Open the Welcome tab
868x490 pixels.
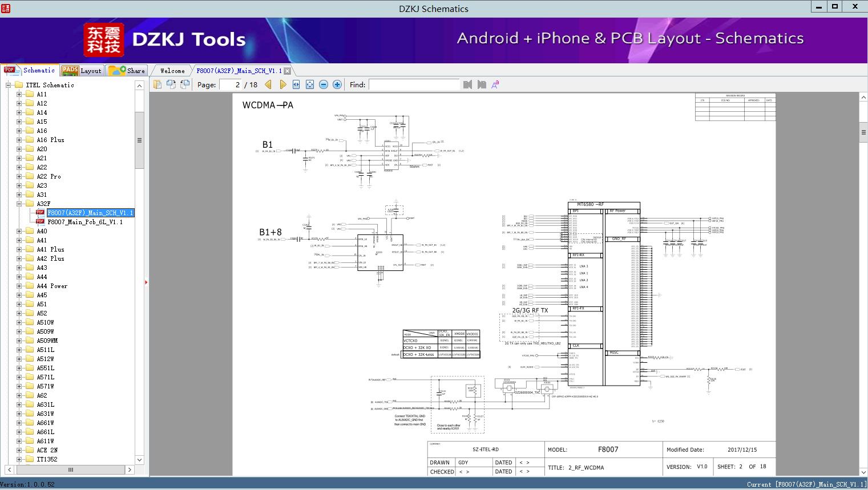[172, 71]
